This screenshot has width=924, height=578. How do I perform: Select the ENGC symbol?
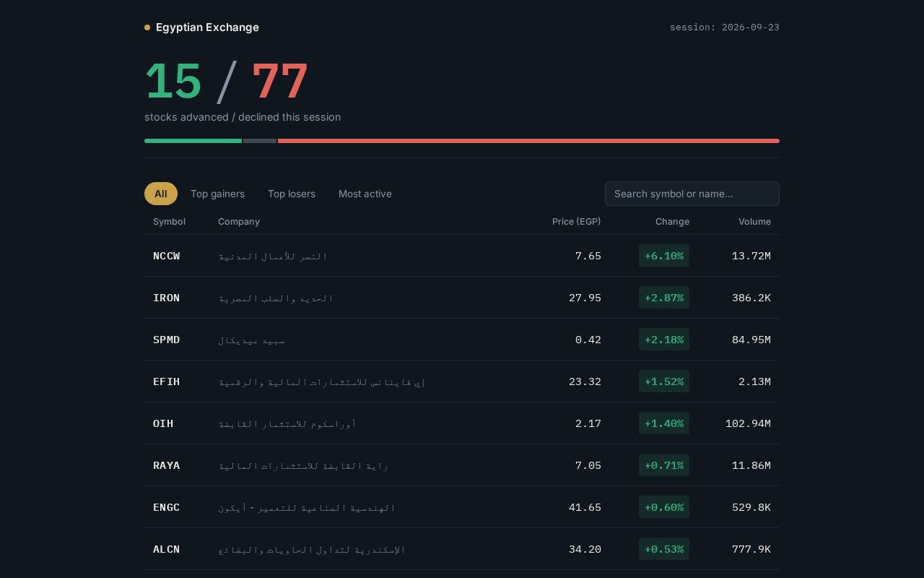pos(167,507)
